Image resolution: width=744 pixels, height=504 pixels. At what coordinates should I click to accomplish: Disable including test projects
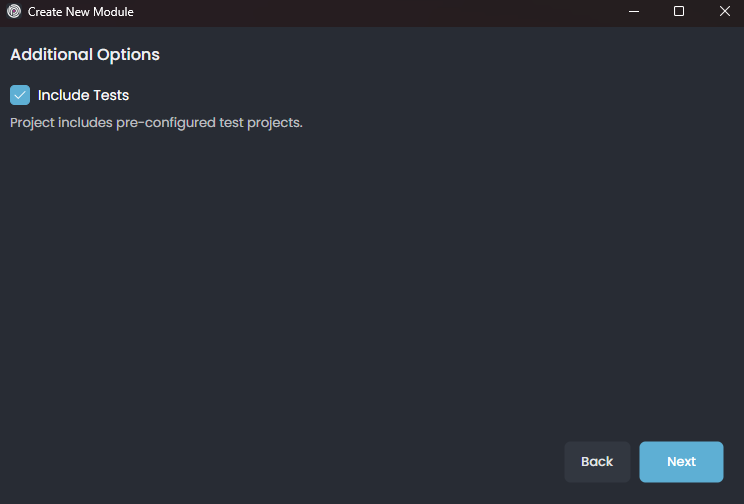(20, 95)
